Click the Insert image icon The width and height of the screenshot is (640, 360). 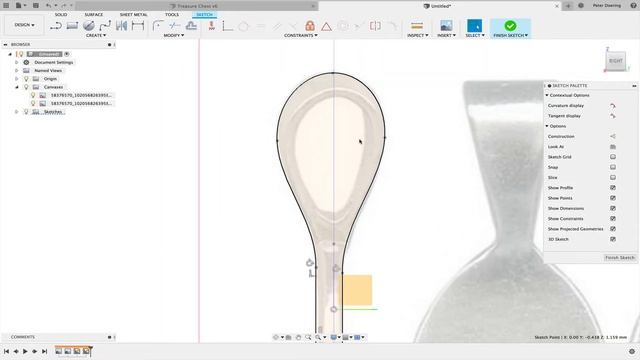(x=446, y=26)
